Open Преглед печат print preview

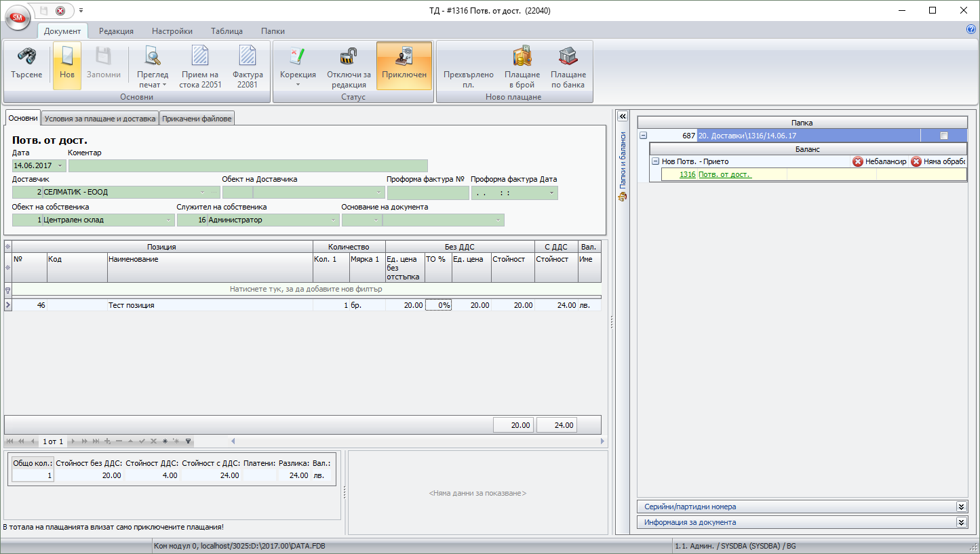(x=153, y=66)
